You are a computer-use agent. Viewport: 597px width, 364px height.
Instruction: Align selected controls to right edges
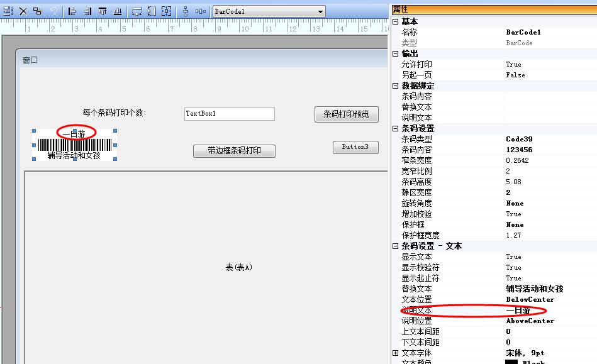[87, 11]
